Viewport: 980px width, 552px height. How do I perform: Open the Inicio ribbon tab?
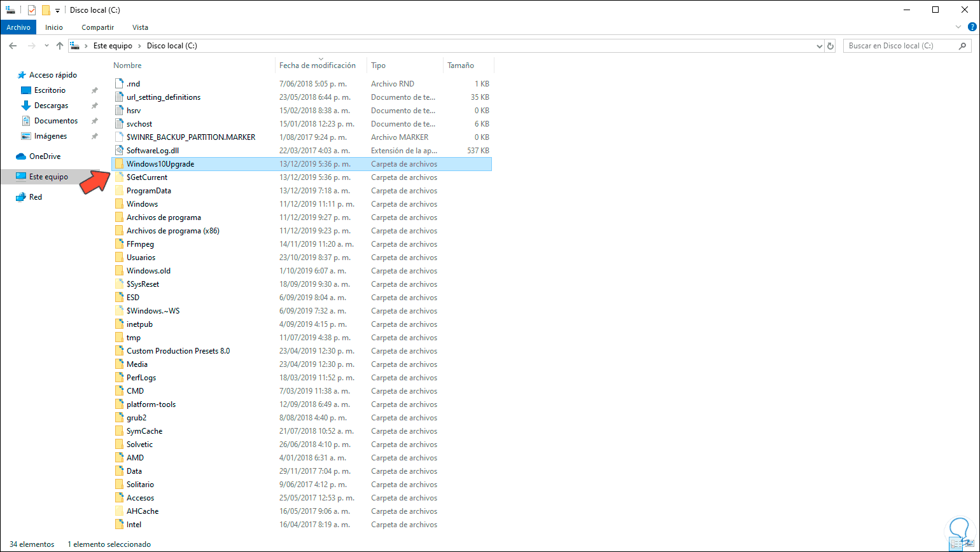[x=54, y=27]
